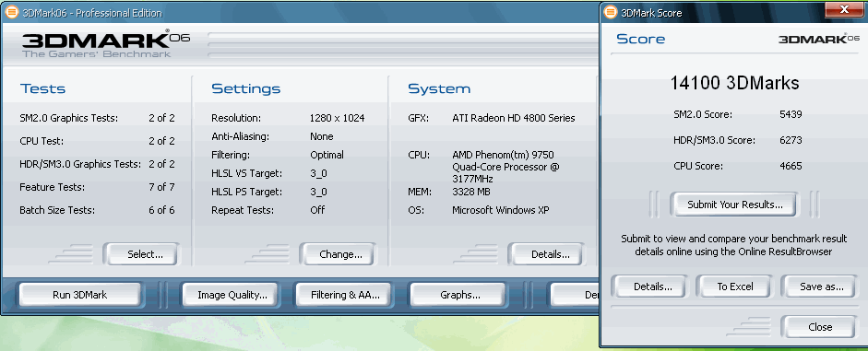Click the Tests section heading

click(x=42, y=88)
